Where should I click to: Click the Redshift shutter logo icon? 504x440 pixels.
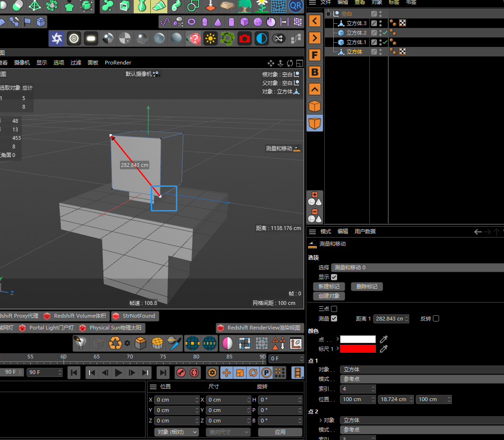[x=57, y=38]
